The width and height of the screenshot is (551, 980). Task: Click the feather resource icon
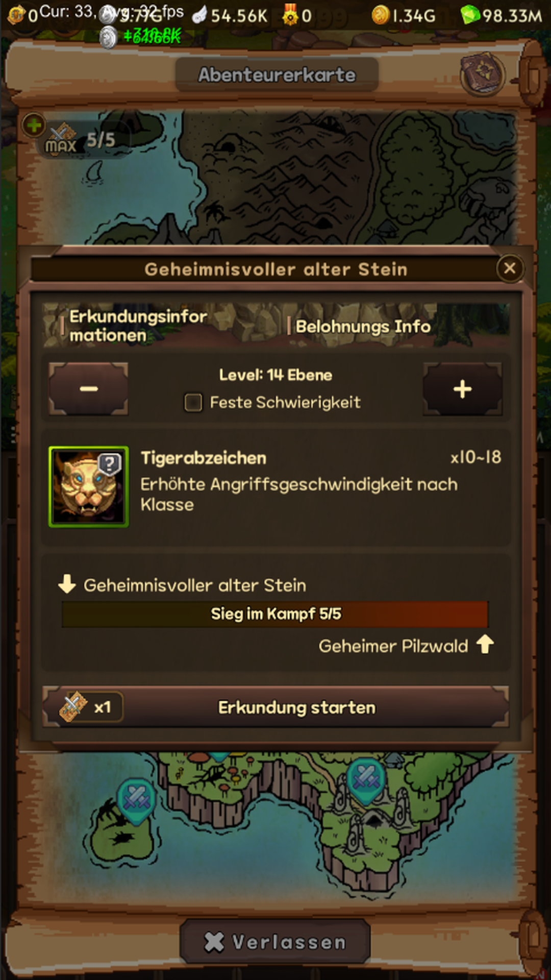(199, 16)
